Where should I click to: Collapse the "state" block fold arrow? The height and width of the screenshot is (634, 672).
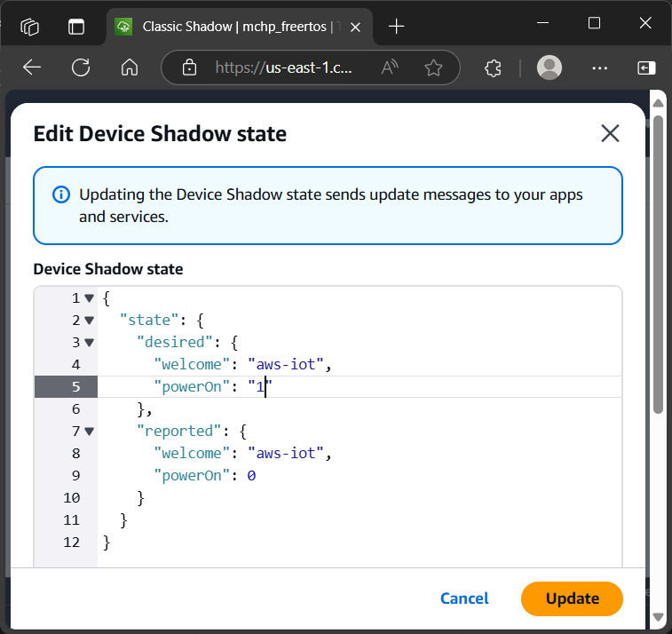(x=89, y=321)
